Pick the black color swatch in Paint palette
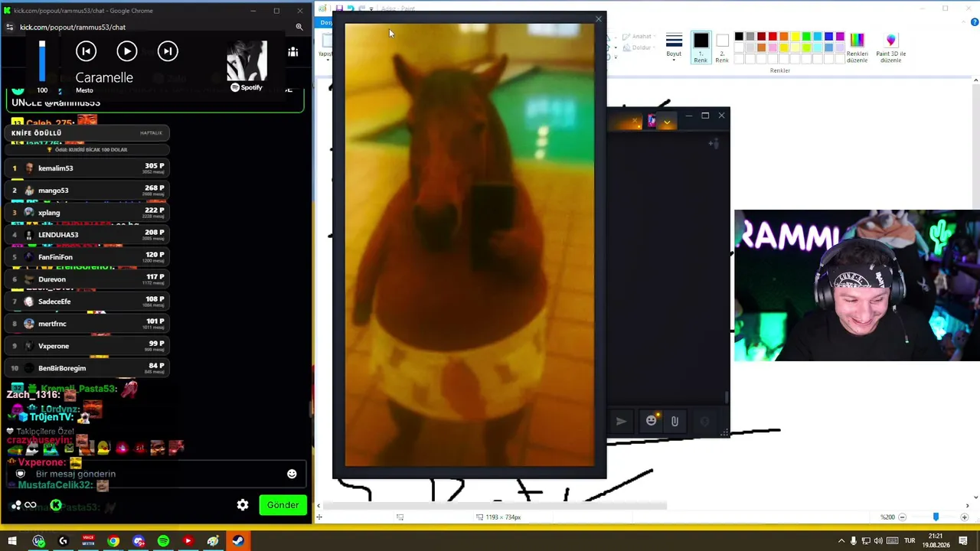 739,36
